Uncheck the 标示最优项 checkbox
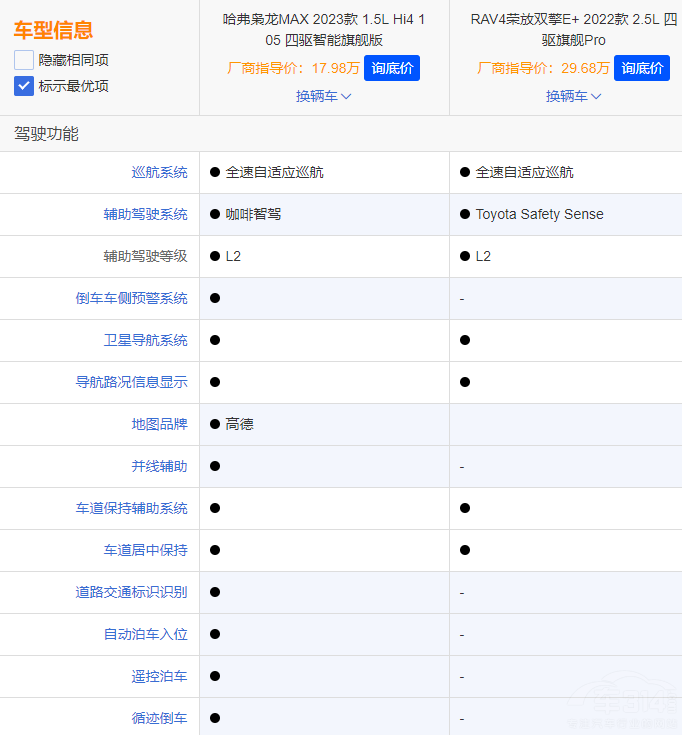This screenshot has height=735, width=682. [x=24, y=86]
